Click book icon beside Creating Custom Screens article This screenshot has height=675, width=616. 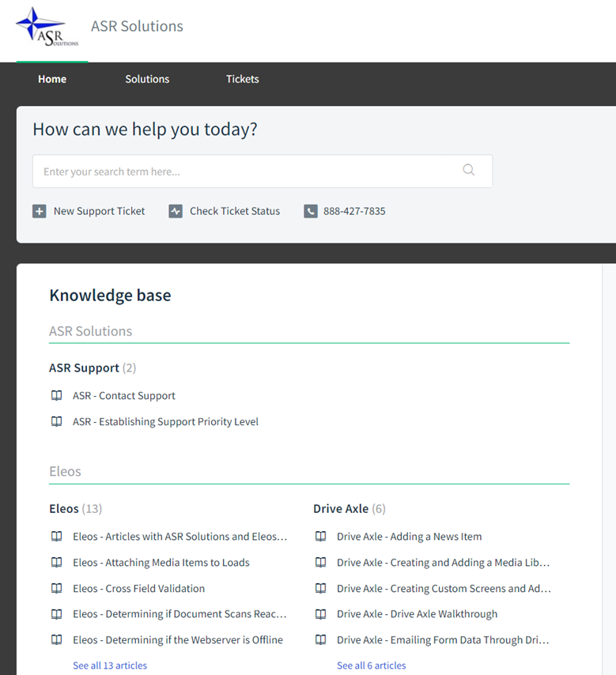click(x=320, y=588)
